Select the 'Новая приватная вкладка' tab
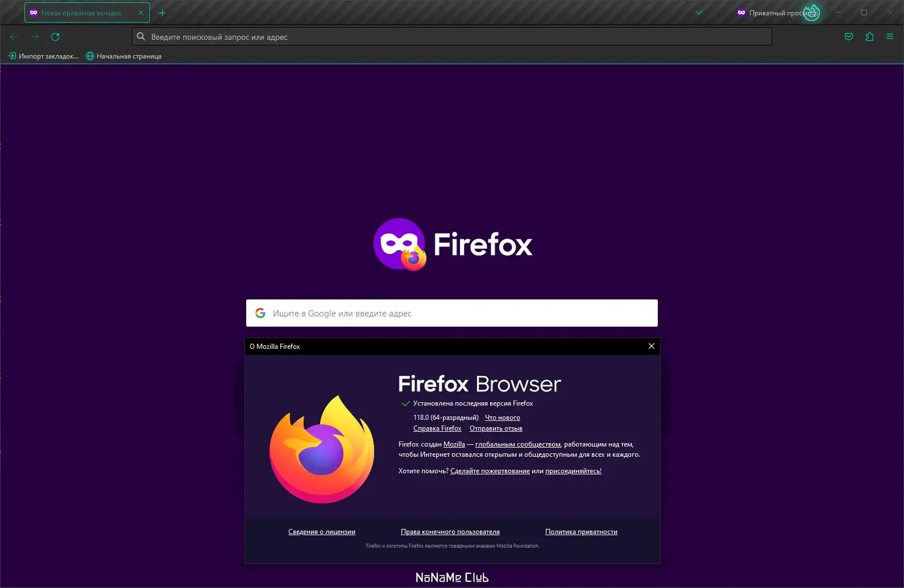Image resolution: width=904 pixels, height=588 pixels. click(87, 12)
